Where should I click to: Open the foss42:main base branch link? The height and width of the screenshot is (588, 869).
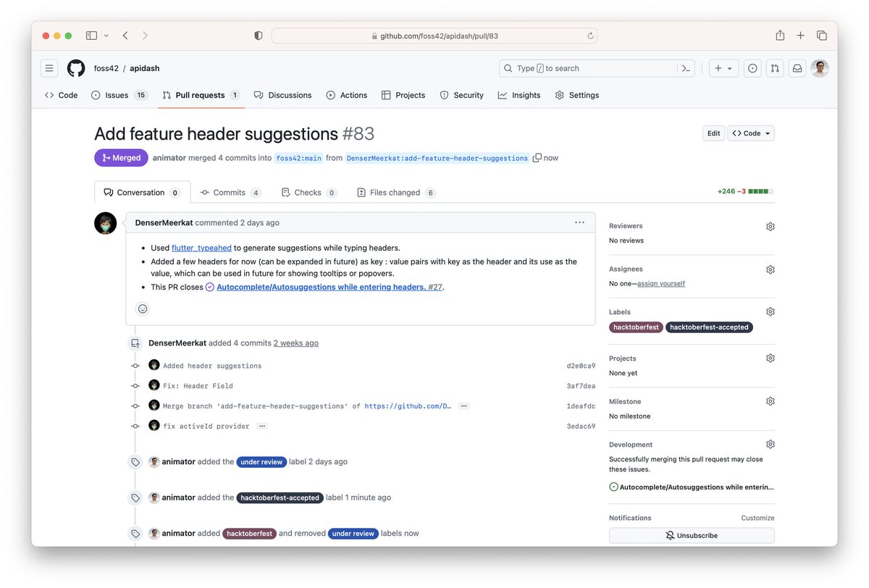298,158
